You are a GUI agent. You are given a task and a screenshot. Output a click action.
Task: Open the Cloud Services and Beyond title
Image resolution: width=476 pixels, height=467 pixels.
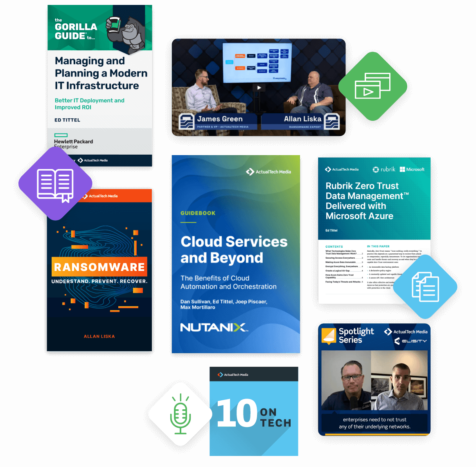point(234,250)
